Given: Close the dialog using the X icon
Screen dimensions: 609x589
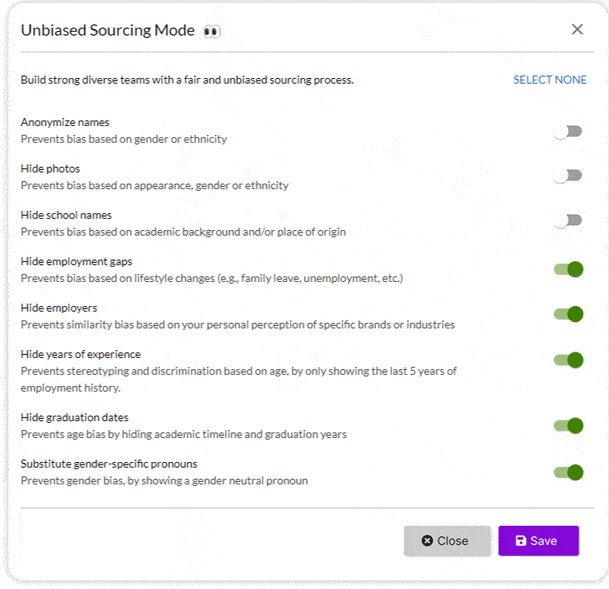Looking at the screenshot, I should pyautogui.click(x=577, y=29).
